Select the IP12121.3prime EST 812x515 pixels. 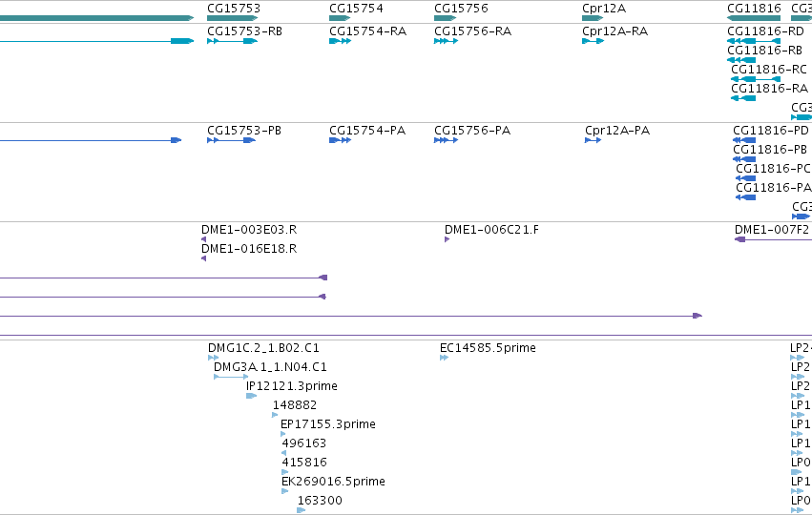(251, 396)
